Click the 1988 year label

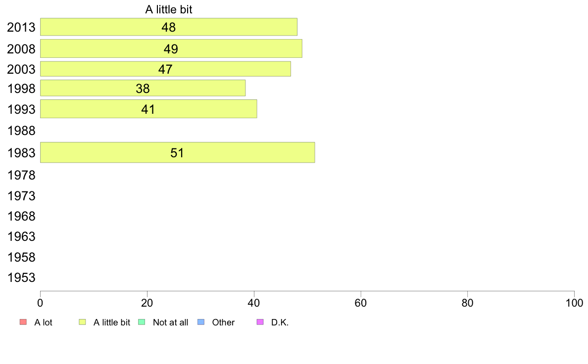(x=21, y=131)
